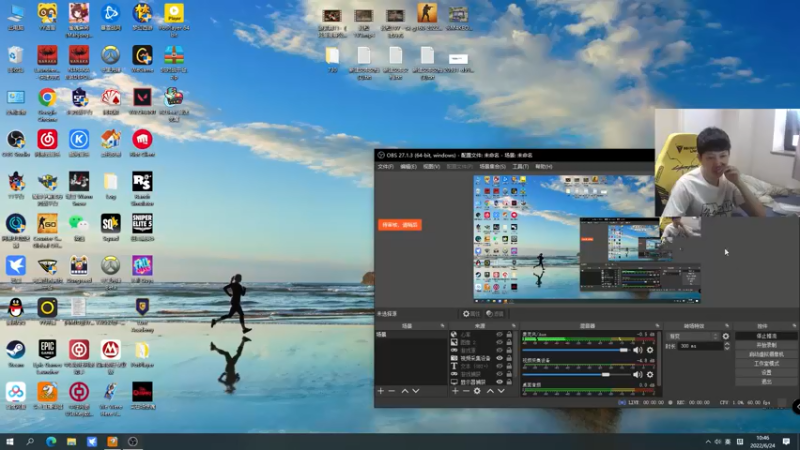Add a new source with the sources plus icon

click(455, 391)
